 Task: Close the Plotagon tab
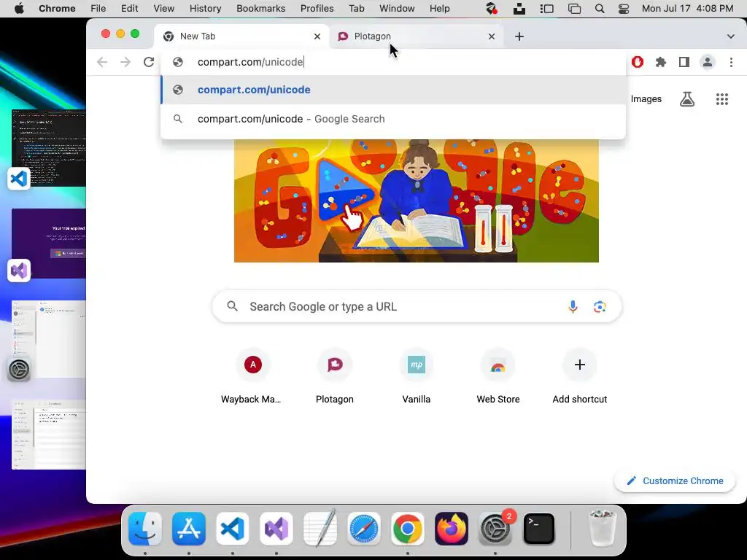pos(492,36)
